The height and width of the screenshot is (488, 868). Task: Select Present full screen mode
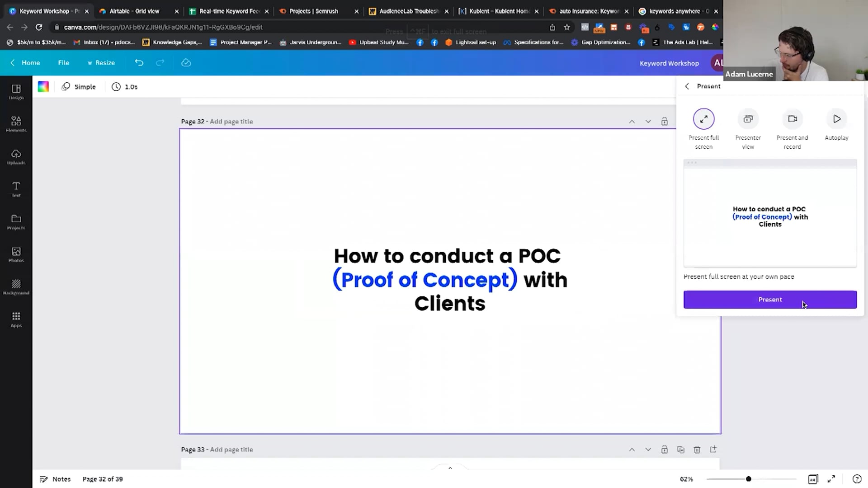pyautogui.click(x=703, y=118)
